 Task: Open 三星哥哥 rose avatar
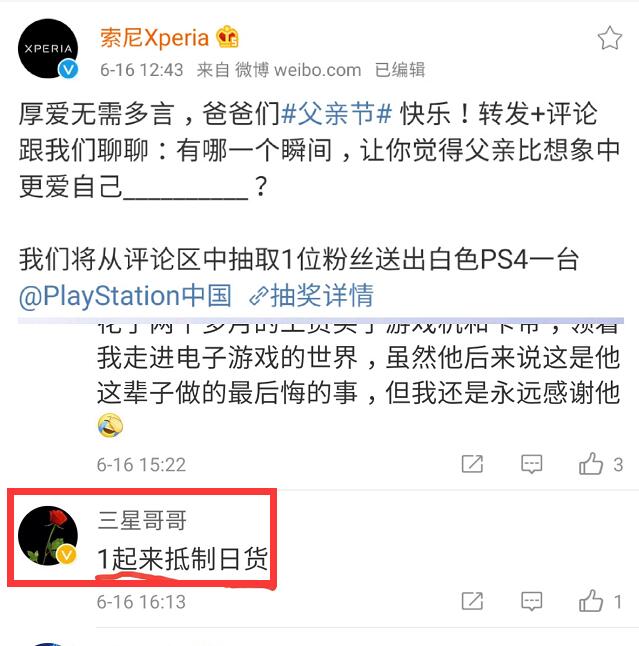[x=48, y=536]
